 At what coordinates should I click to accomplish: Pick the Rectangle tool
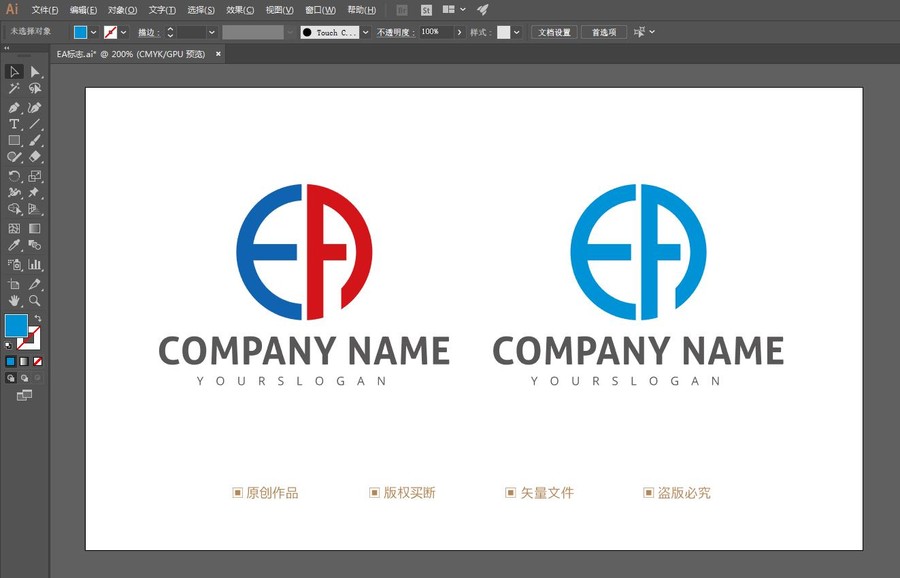tap(14, 141)
